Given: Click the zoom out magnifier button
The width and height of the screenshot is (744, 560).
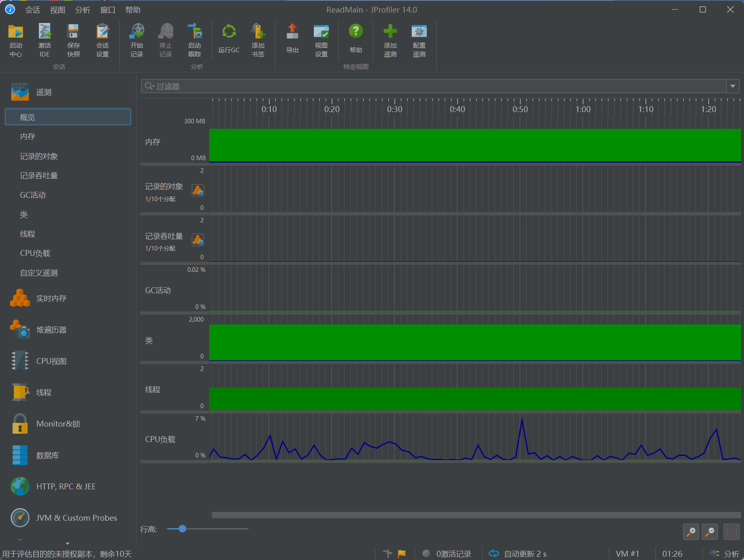Looking at the screenshot, I should [710, 532].
